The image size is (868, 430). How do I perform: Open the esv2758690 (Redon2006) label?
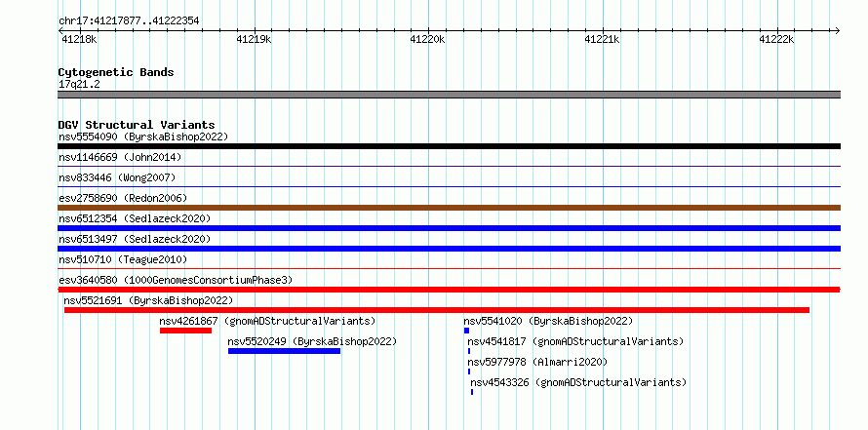(x=123, y=198)
